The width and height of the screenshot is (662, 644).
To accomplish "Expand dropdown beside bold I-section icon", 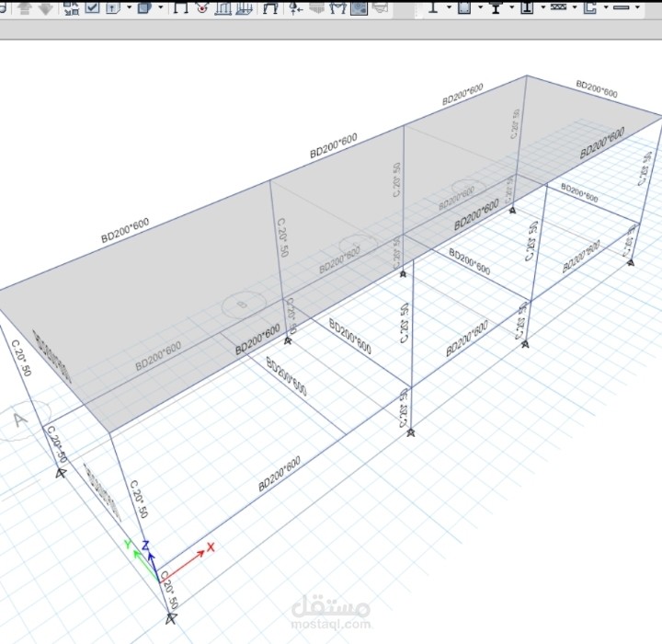I will click(x=512, y=7).
